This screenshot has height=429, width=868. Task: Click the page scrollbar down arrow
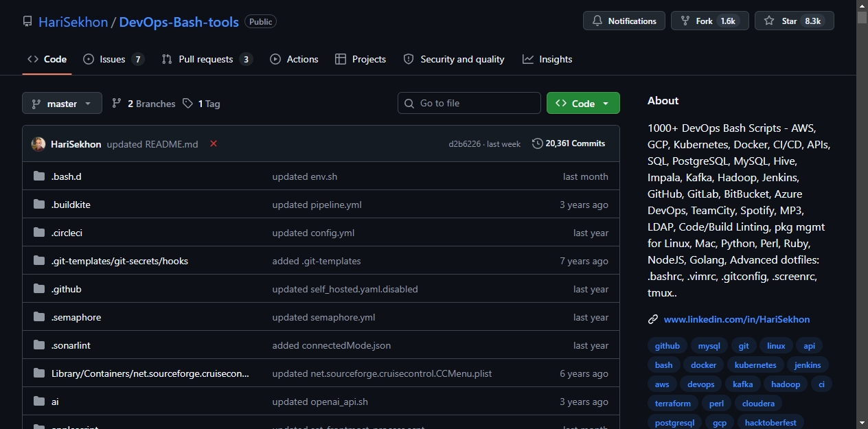862,423
